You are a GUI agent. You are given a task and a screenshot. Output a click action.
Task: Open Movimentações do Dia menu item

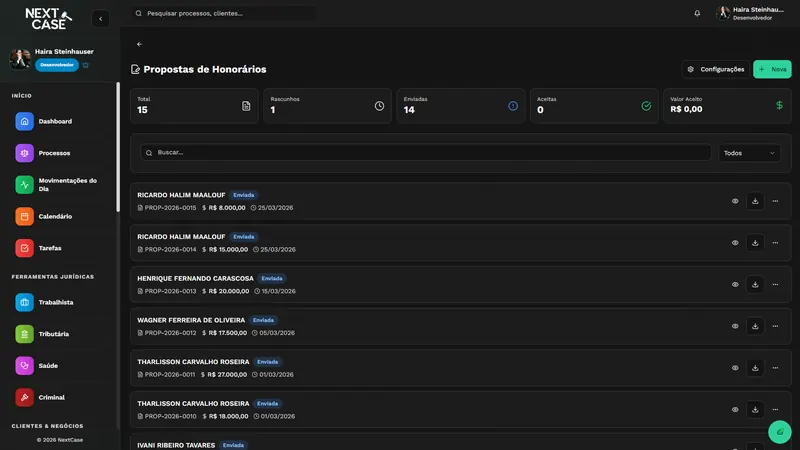(58, 185)
